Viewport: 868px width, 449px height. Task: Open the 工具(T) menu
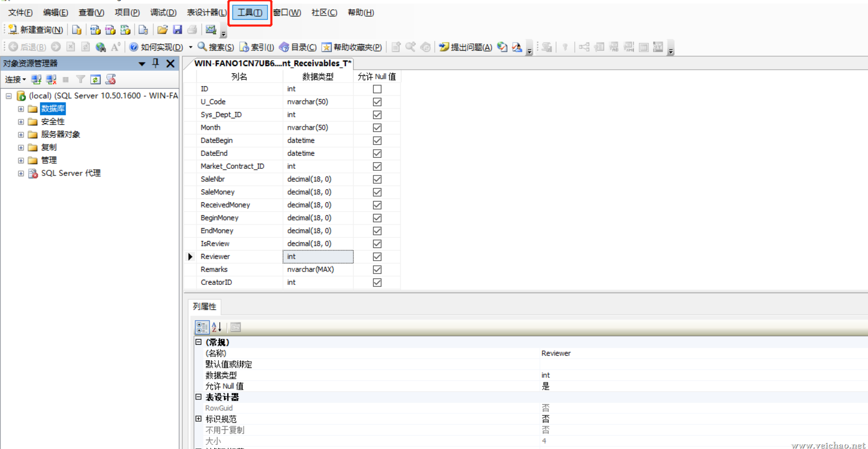250,12
